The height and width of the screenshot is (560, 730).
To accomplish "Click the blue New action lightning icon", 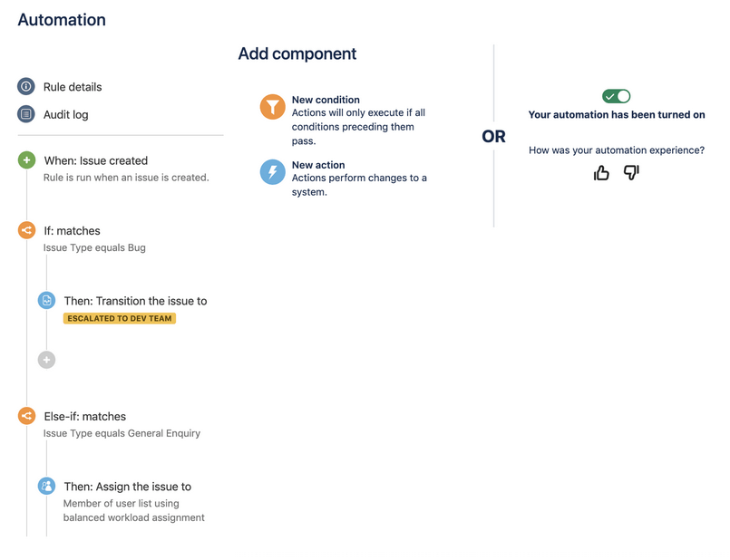I will coord(272,172).
